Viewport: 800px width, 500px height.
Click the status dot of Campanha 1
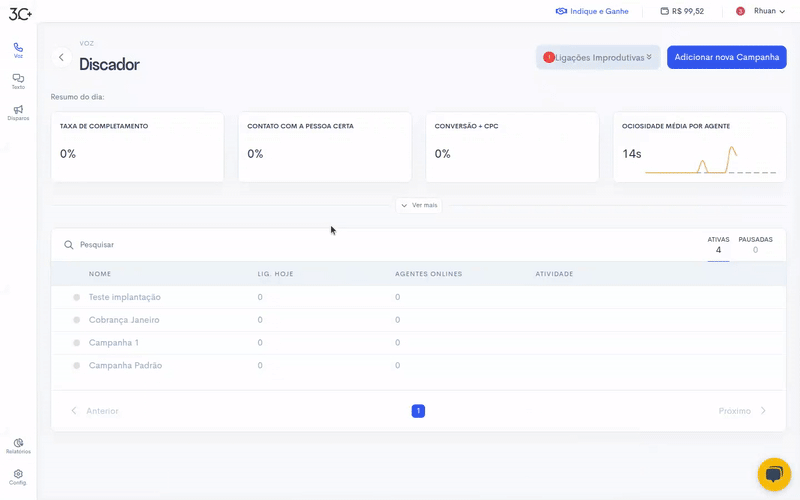77,343
